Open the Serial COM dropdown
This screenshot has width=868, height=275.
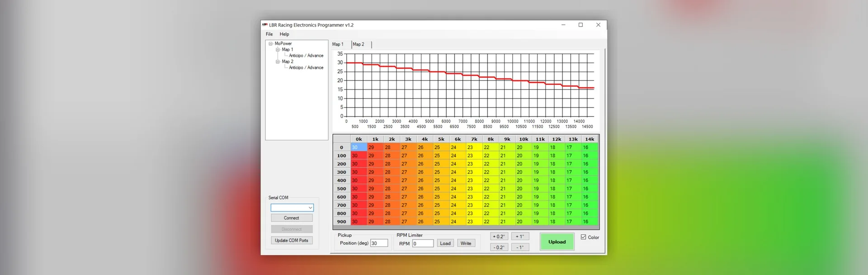(310, 208)
